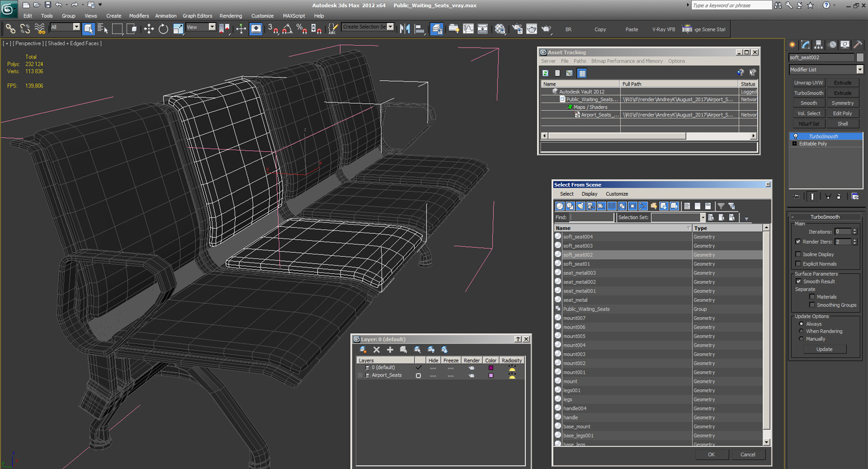Click the pin stack icon under modifier stack

[x=796, y=196]
